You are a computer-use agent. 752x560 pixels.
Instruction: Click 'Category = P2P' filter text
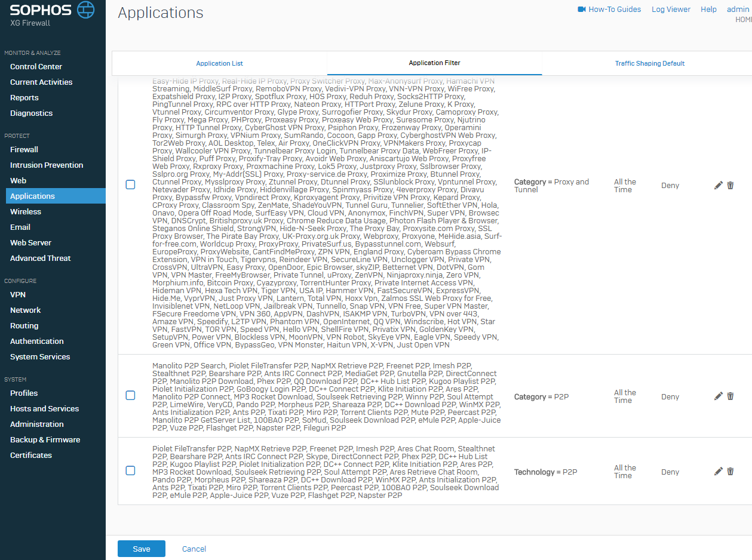pos(542,396)
